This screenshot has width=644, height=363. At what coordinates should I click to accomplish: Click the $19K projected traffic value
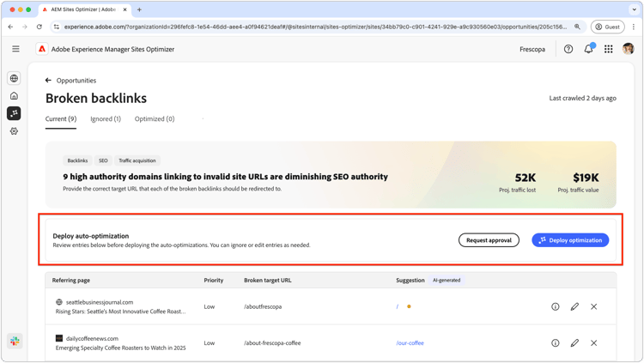pos(586,178)
